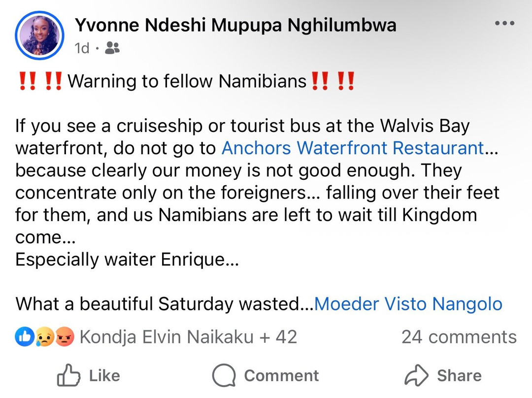Click the "Especially waiter Enrique" line
Image resolution: width=532 pixels, height=398 pixels.
click(127, 259)
